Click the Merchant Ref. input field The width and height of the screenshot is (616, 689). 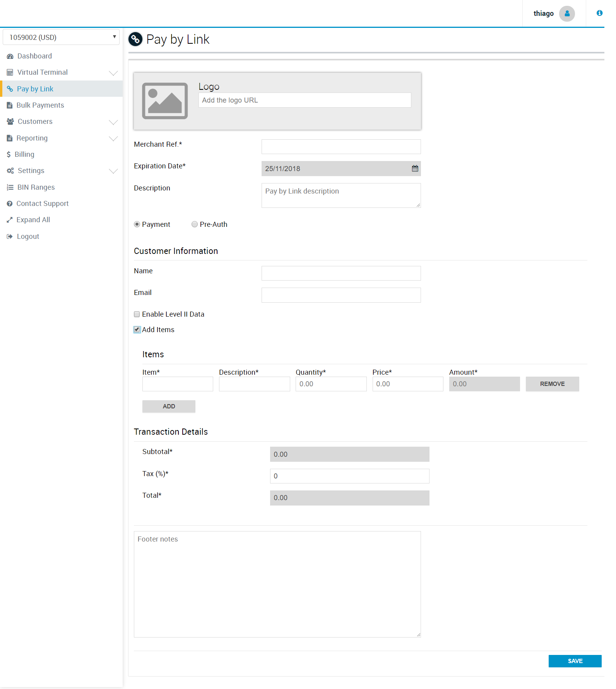[341, 147]
